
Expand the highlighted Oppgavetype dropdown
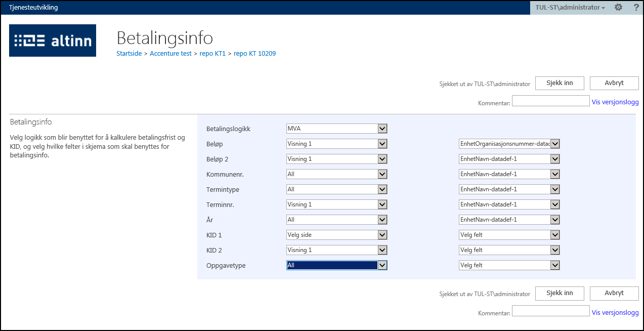click(336, 265)
